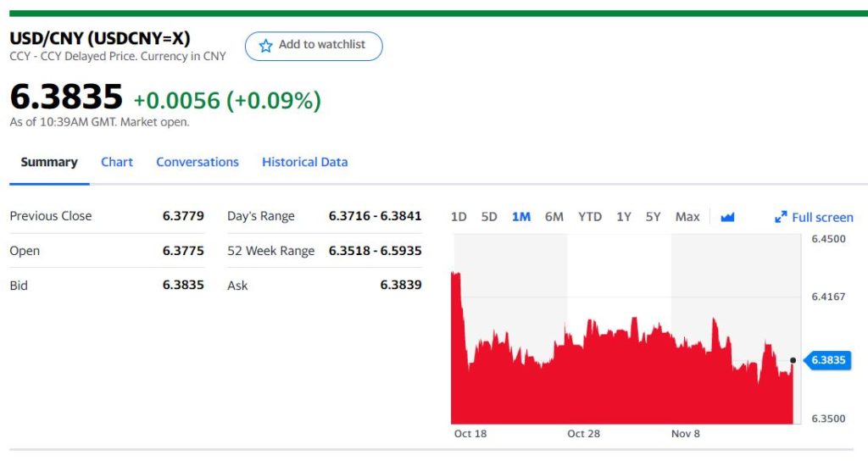Screen dimensions: 868x461
Task: Select the 1D chart range
Action: (459, 217)
